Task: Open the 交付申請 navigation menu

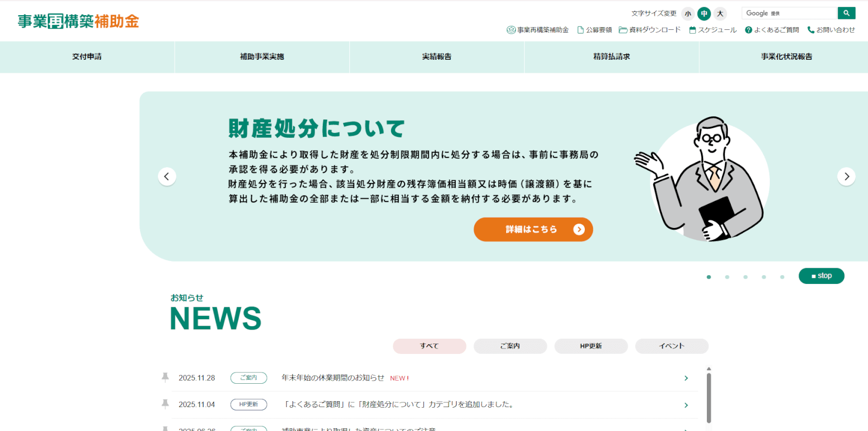Action: pyautogui.click(x=87, y=57)
